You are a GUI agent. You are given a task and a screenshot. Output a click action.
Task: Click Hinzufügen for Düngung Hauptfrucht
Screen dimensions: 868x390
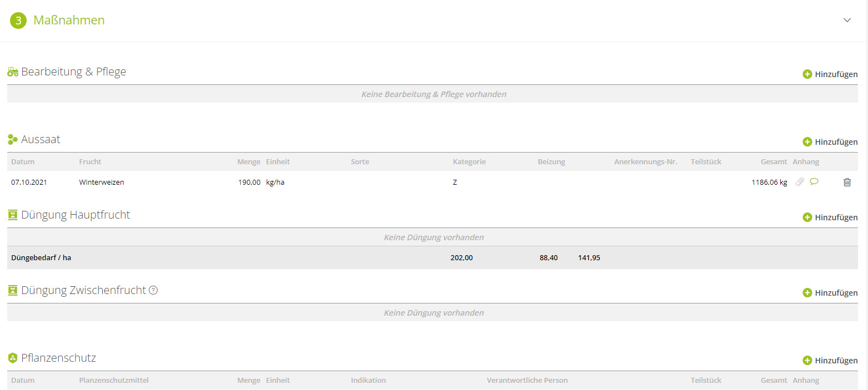[830, 217]
